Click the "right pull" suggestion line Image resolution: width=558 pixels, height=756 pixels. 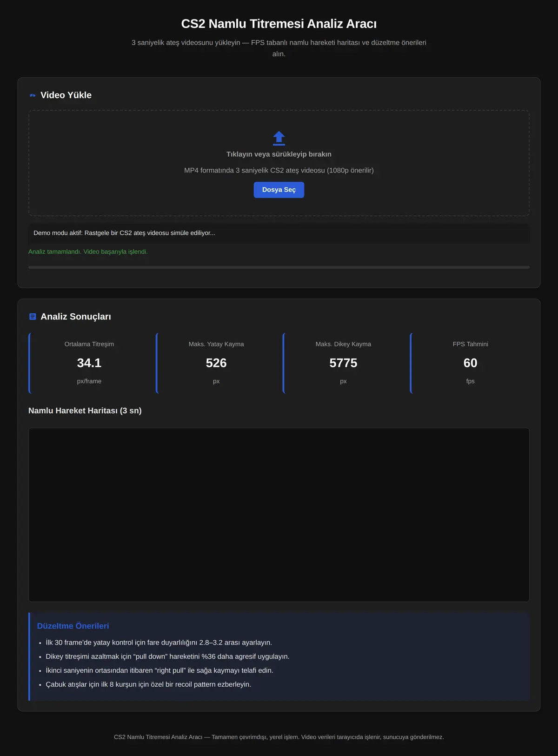[159, 670]
